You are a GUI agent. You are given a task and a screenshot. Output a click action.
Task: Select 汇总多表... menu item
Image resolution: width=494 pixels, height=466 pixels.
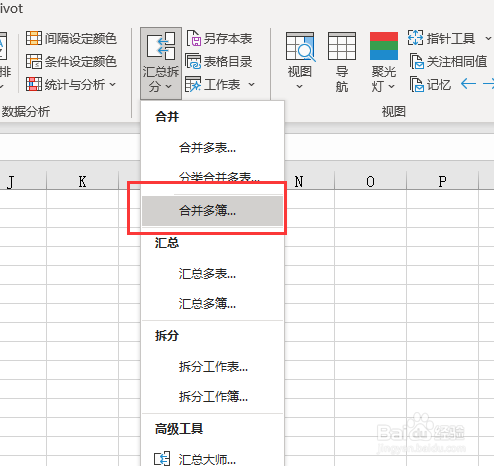212,274
